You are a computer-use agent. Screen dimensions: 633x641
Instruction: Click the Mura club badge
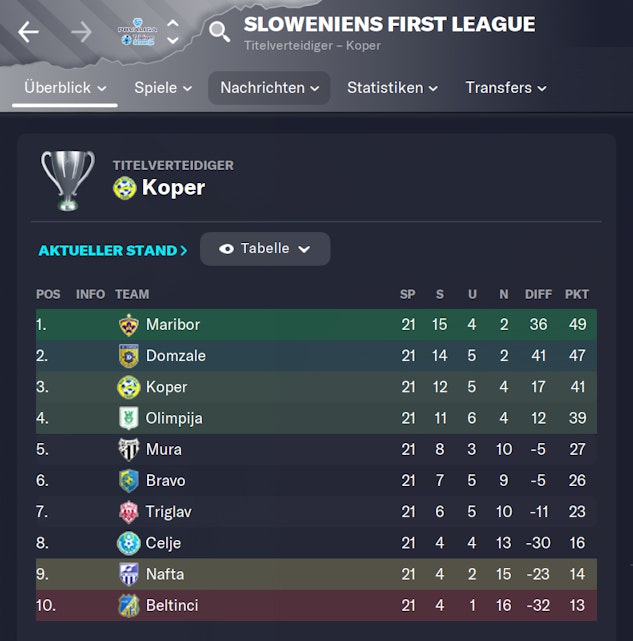coord(128,449)
